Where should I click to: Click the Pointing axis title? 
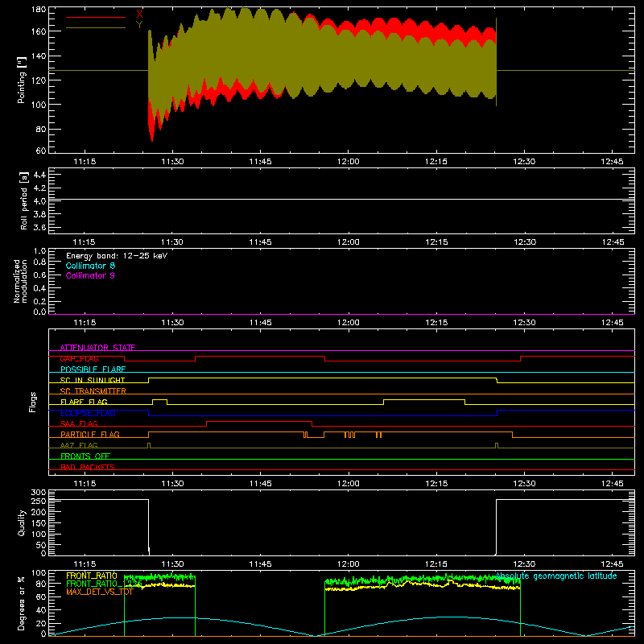(x=22, y=80)
